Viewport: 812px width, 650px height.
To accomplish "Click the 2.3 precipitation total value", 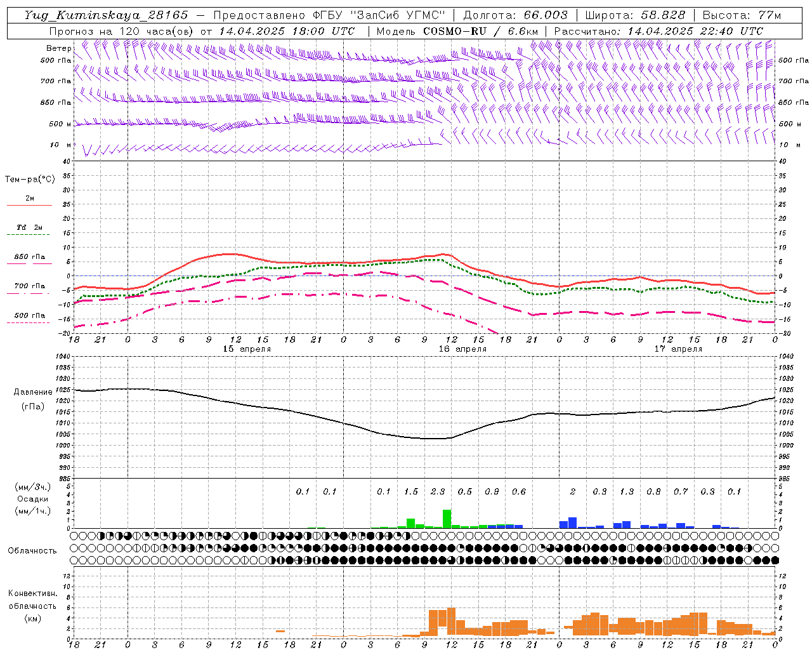I will 438,491.
